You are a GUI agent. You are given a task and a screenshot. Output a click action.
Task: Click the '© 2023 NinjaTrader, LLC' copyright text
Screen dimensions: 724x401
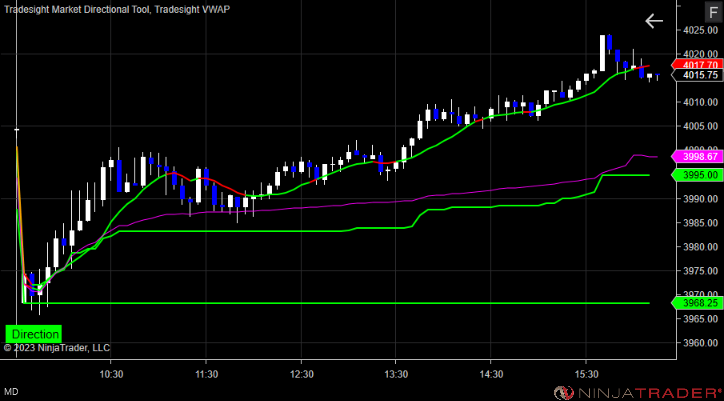[x=57, y=347]
